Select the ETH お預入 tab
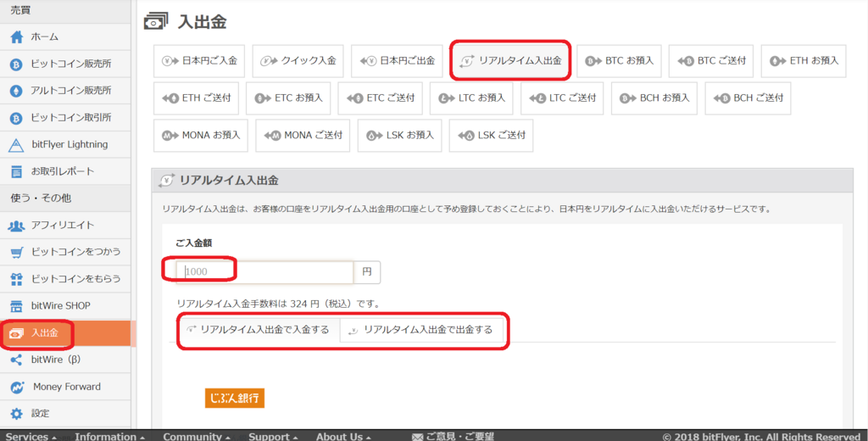This screenshot has width=868, height=441. pos(804,61)
